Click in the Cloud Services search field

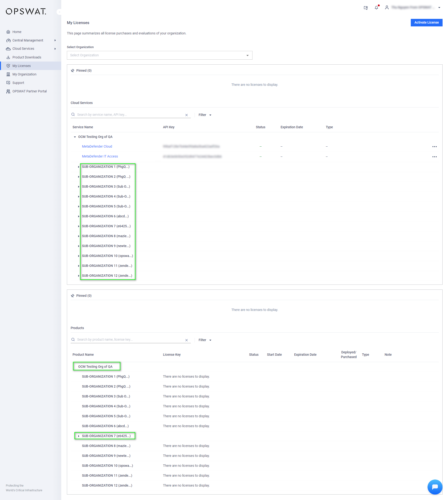[130, 115]
